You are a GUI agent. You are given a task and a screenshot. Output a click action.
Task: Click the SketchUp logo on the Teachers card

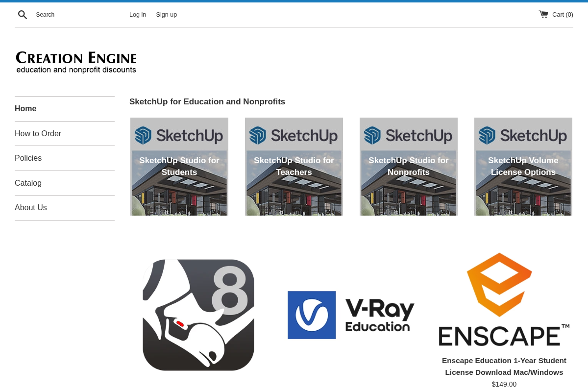(x=294, y=135)
